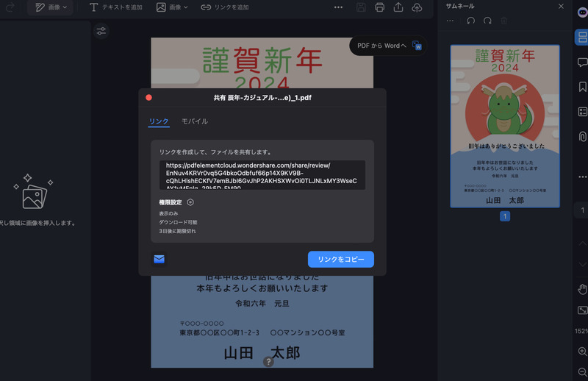Open the right sidebar more ellipsis
The width and height of the screenshot is (588, 381).
(582, 177)
